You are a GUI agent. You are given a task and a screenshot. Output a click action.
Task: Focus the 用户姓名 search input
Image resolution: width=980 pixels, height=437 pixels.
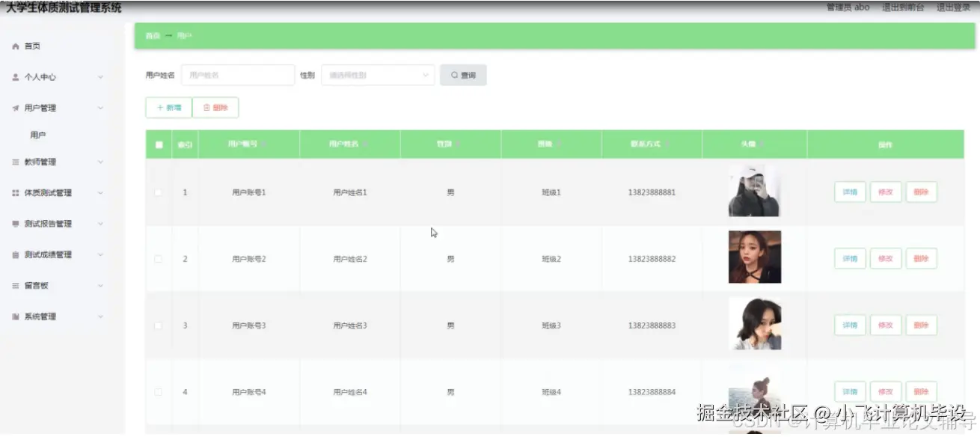(x=238, y=75)
